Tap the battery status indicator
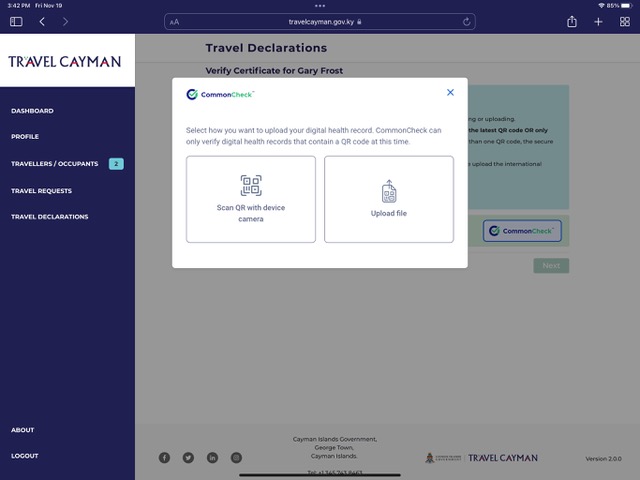Screen dimensions: 640x480 click(626, 6)
